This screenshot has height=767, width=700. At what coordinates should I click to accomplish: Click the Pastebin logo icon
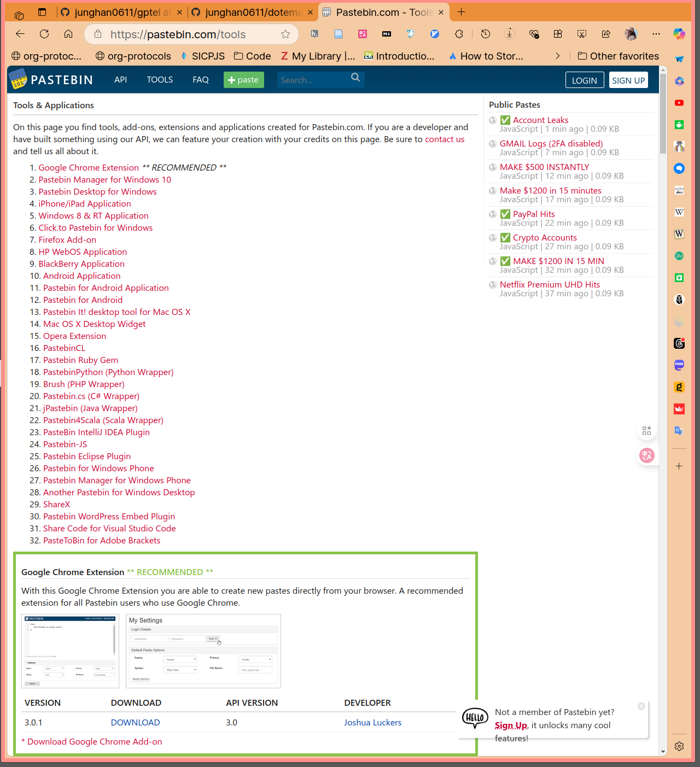click(18, 80)
